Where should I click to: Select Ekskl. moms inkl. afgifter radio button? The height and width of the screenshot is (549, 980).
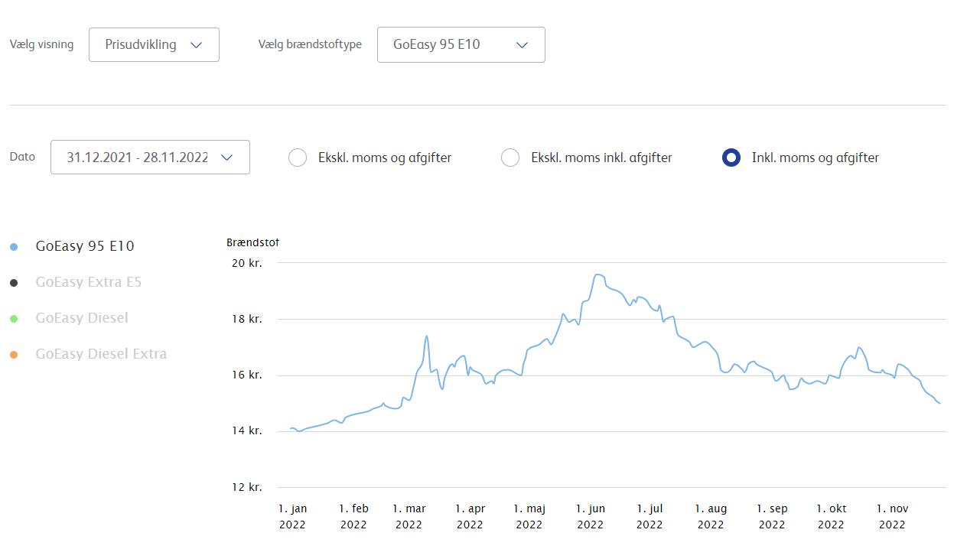click(x=510, y=158)
